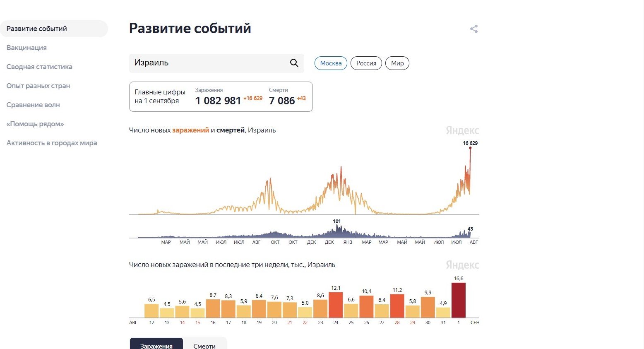Screen dimensions: 644x349
Task: Open Сравнение волн section
Action: point(33,105)
